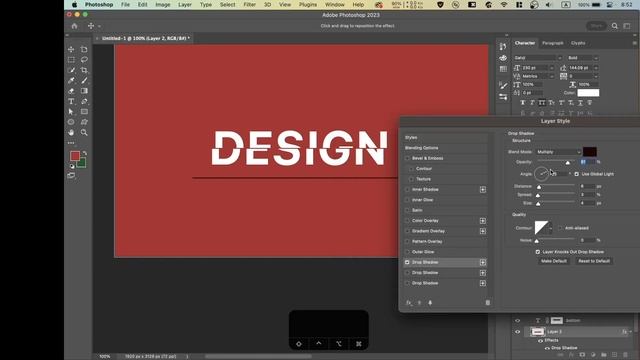The height and width of the screenshot is (360, 640).
Task: Open the Metrics kerning dropdown
Action: (x=552, y=76)
